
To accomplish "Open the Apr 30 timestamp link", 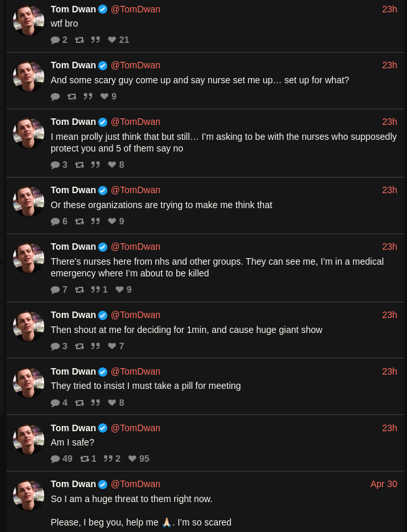I will (384, 484).
